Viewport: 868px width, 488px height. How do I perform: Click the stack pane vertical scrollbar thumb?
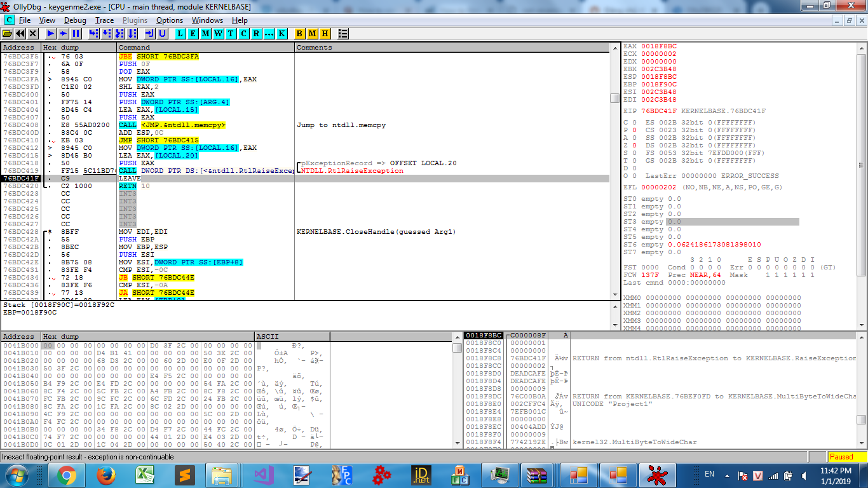pos(861,419)
